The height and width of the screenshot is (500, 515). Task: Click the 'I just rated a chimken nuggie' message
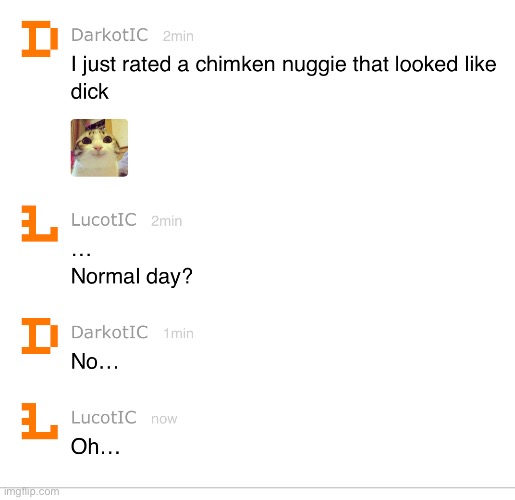(284, 78)
